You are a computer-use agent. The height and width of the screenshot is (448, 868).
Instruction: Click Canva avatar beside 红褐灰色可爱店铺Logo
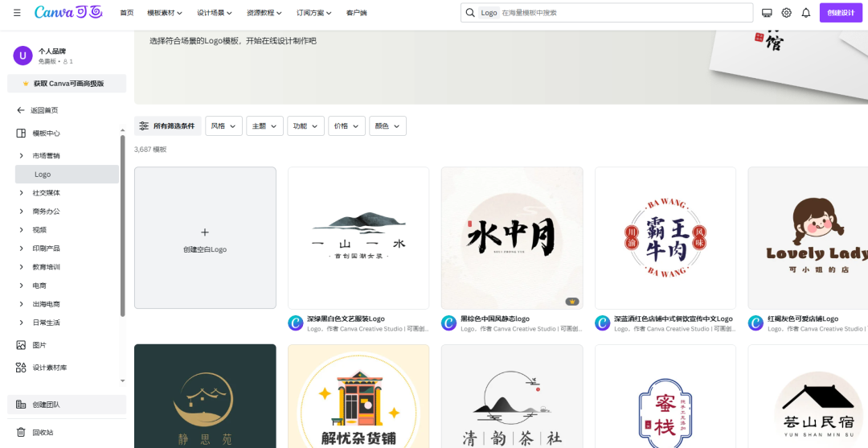755,323
